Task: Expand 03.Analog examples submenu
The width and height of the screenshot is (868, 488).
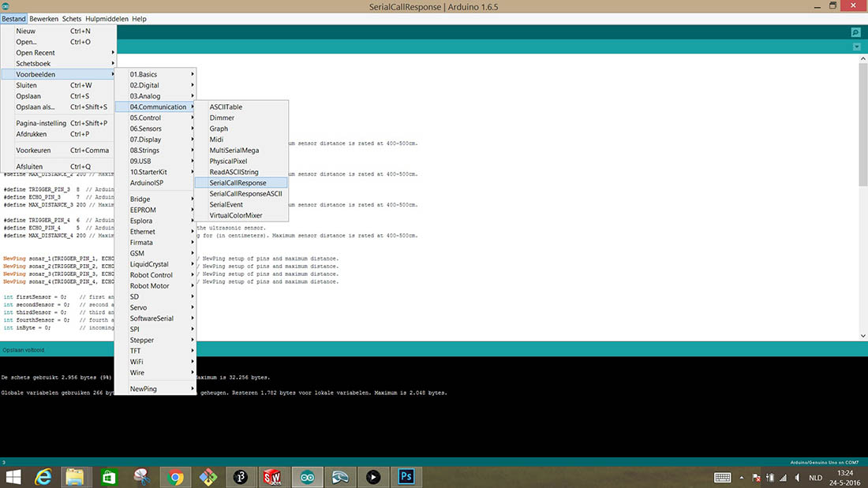Action: 155,95
